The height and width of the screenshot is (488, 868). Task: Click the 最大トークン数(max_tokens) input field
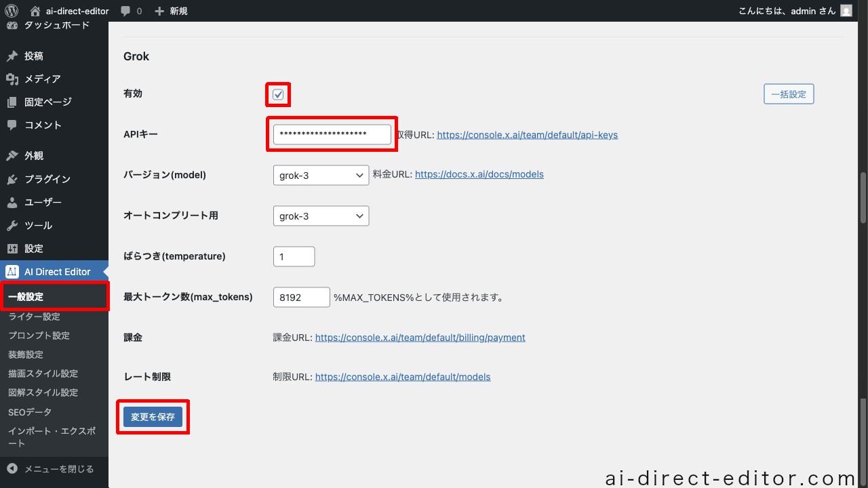tap(302, 297)
